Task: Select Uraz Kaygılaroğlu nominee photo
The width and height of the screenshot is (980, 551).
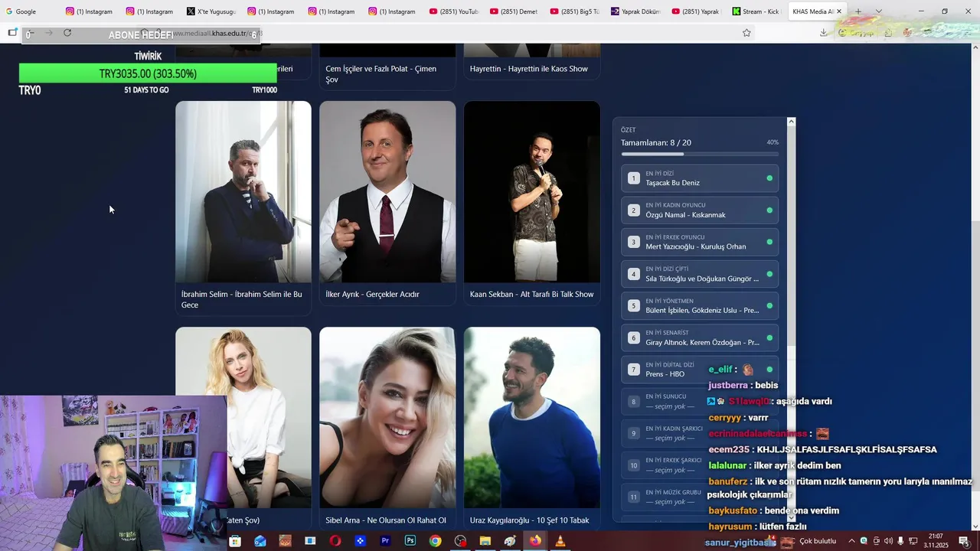Action: [532, 417]
